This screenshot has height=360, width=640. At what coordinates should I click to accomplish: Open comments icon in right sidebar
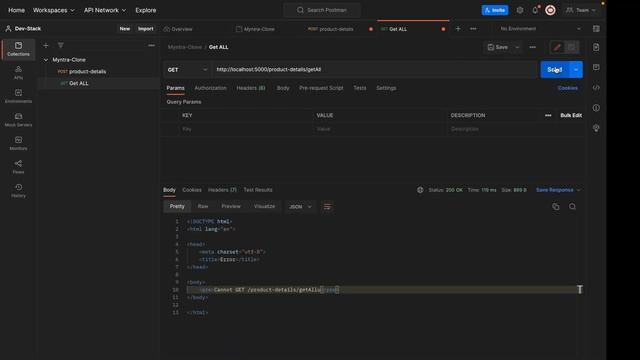(596, 67)
